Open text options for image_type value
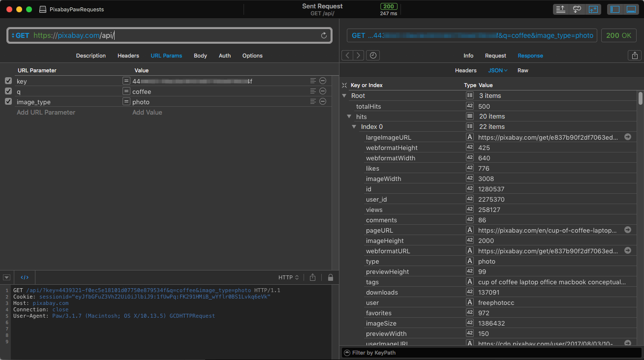The height and width of the screenshot is (360, 644). 313,101
